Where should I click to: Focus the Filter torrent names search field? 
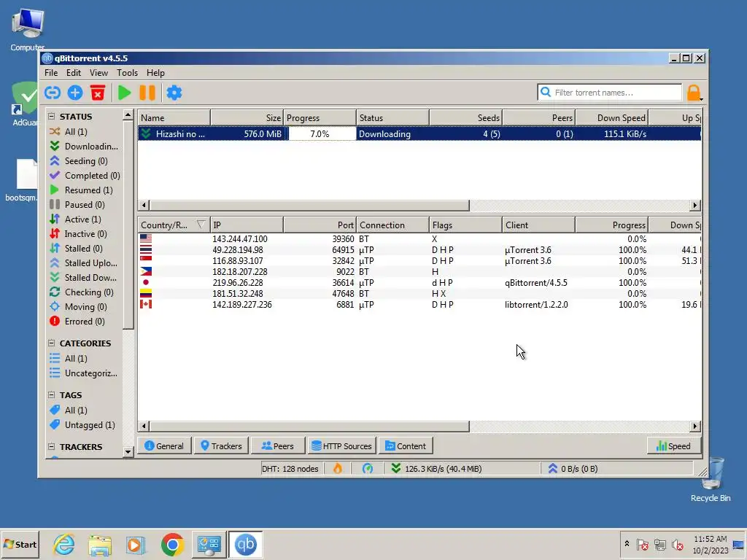coord(610,93)
